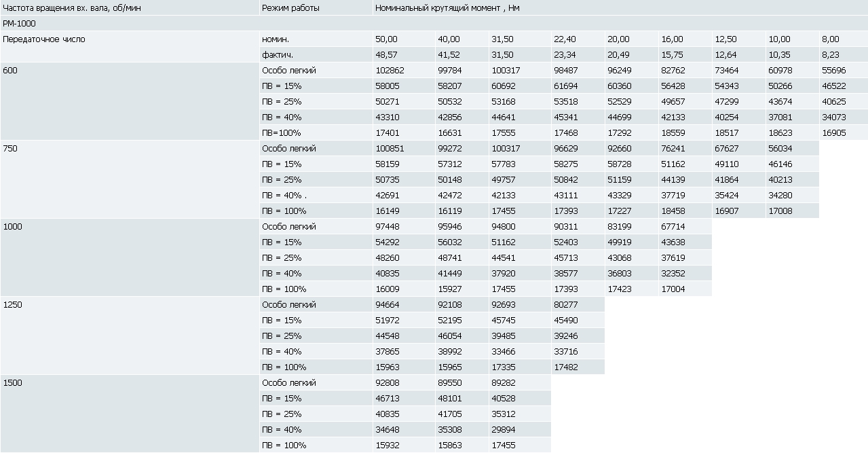Screen dimensions: 868x453
Task: Select the nominal ratio 8,00 cell
Action: point(844,39)
